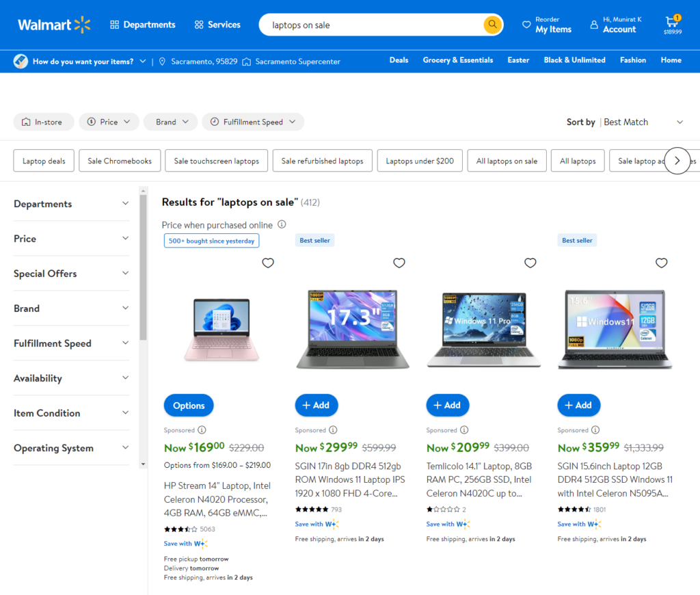The image size is (700, 595).
Task: Open the Account person icon
Action: pyautogui.click(x=594, y=25)
